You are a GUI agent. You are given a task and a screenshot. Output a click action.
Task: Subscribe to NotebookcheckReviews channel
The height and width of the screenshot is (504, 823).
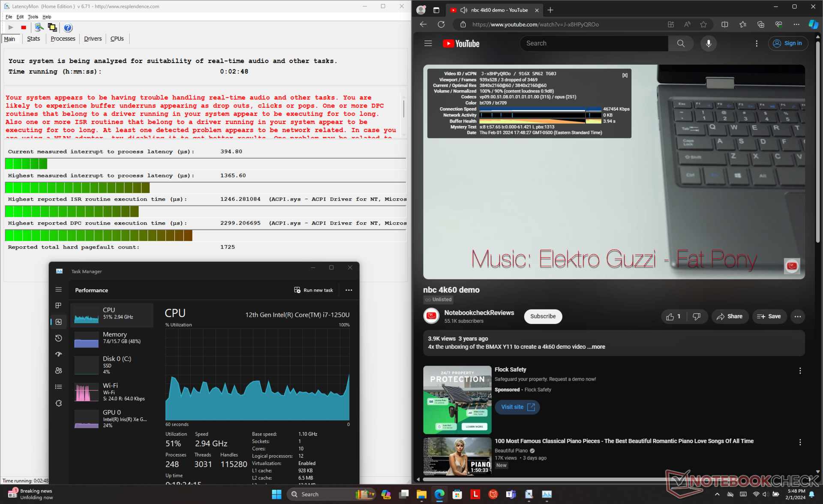[543, 316]
